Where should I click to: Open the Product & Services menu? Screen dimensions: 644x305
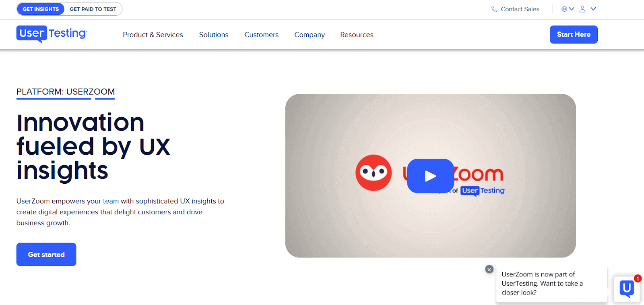[153, 35]
